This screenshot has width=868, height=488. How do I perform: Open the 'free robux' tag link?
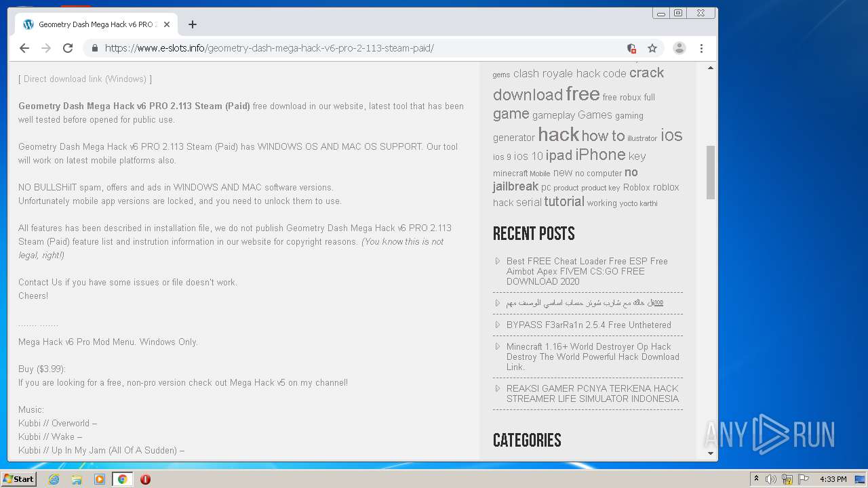coord(622,98)
